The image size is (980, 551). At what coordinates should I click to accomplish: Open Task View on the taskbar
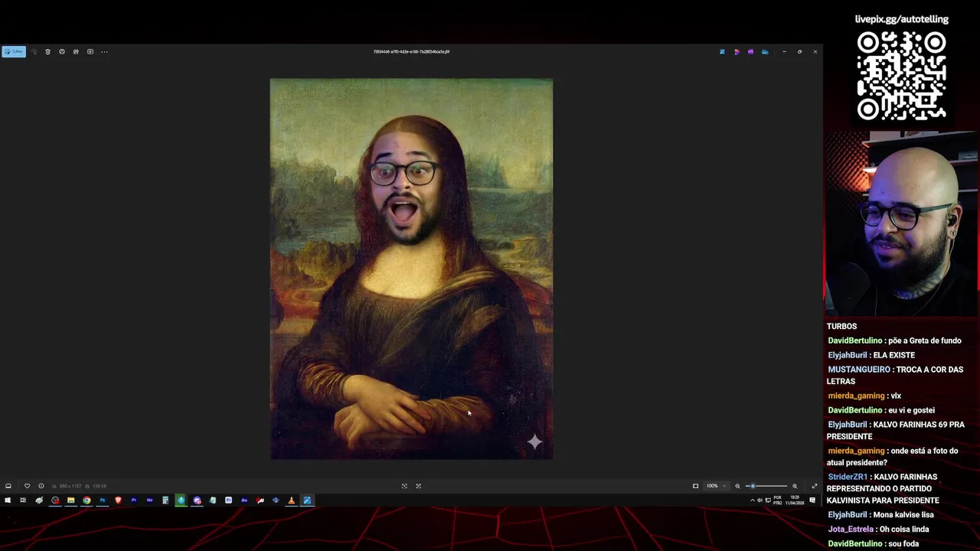[x=23, y=500]
